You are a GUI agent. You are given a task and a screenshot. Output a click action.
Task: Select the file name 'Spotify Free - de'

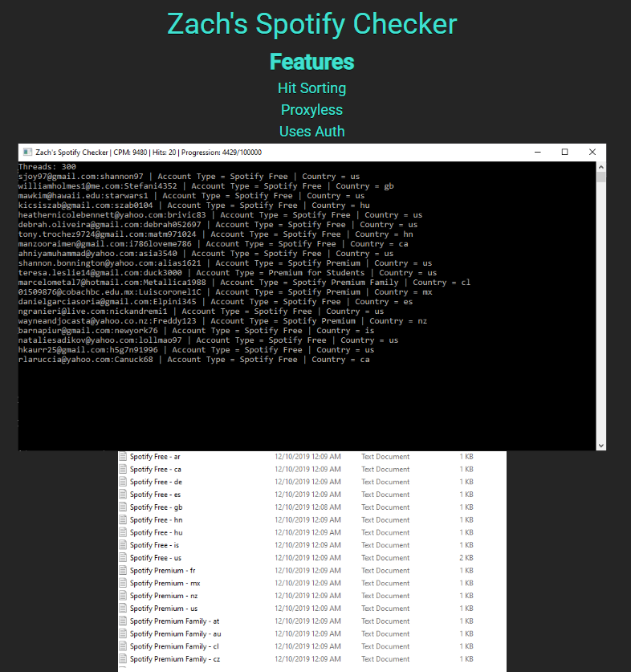(x=156, y=482)
